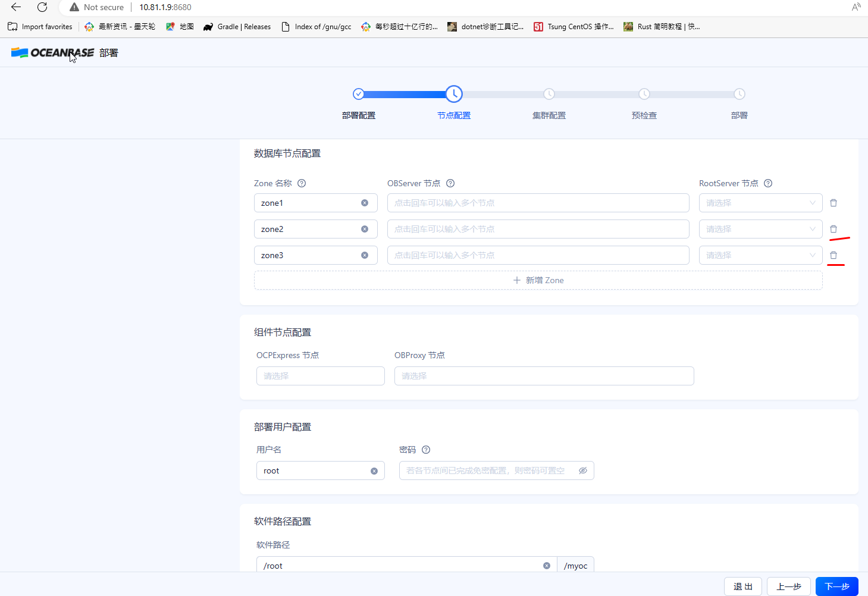The height and width of the screenshot is (596, 868).
Task: Open Import favorites bookmark
Action: coord(40,27)
